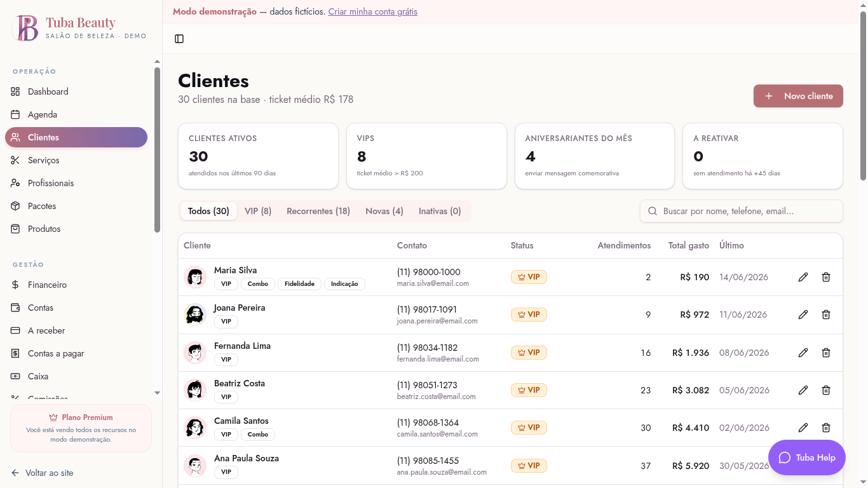Click the Tuba Beauty logo
The height and width of the screenshot is (488, 868).
click(27, 28)
